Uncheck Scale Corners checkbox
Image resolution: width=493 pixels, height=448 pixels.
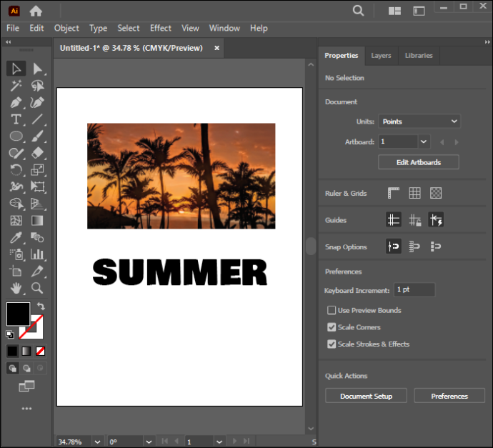click(x=332, y=327)
